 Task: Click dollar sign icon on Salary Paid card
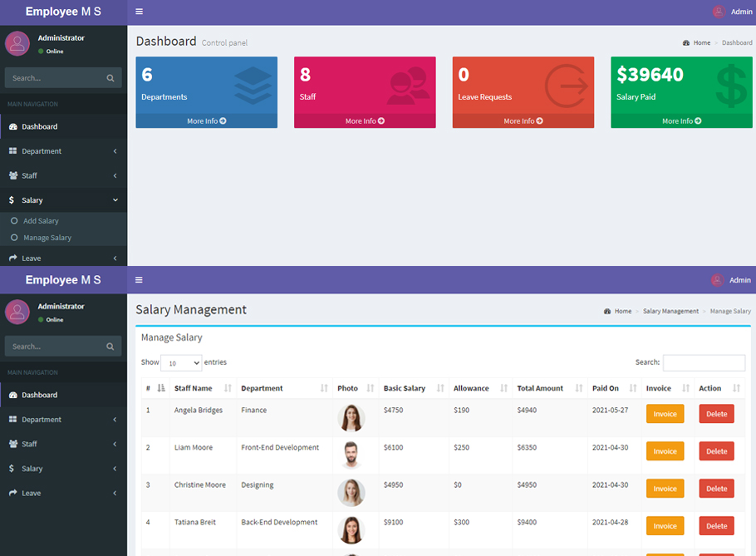(x=731, y=86)
